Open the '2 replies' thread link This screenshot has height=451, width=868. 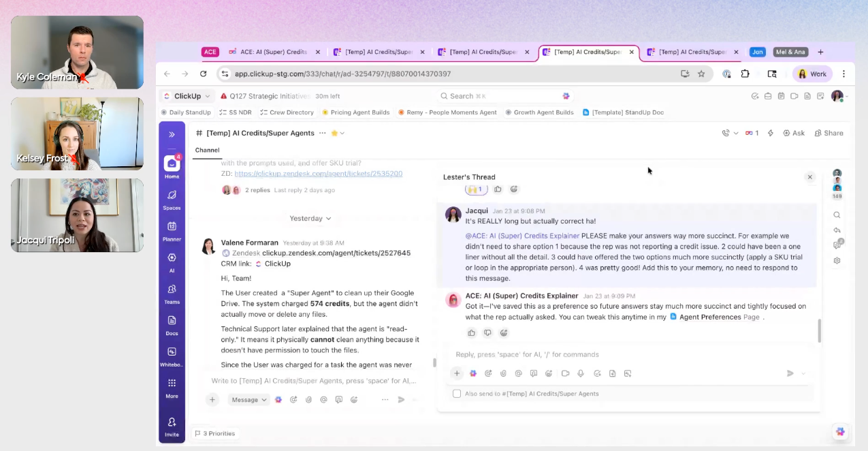[257, 190]
